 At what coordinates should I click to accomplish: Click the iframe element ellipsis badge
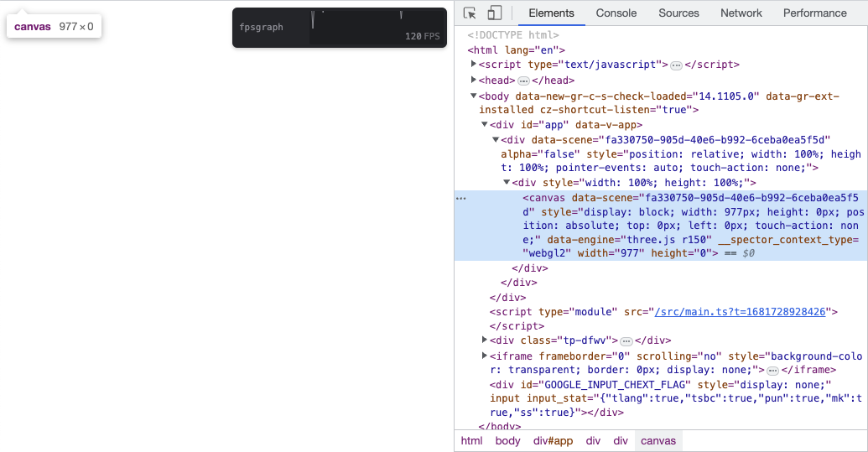(773, 371)
